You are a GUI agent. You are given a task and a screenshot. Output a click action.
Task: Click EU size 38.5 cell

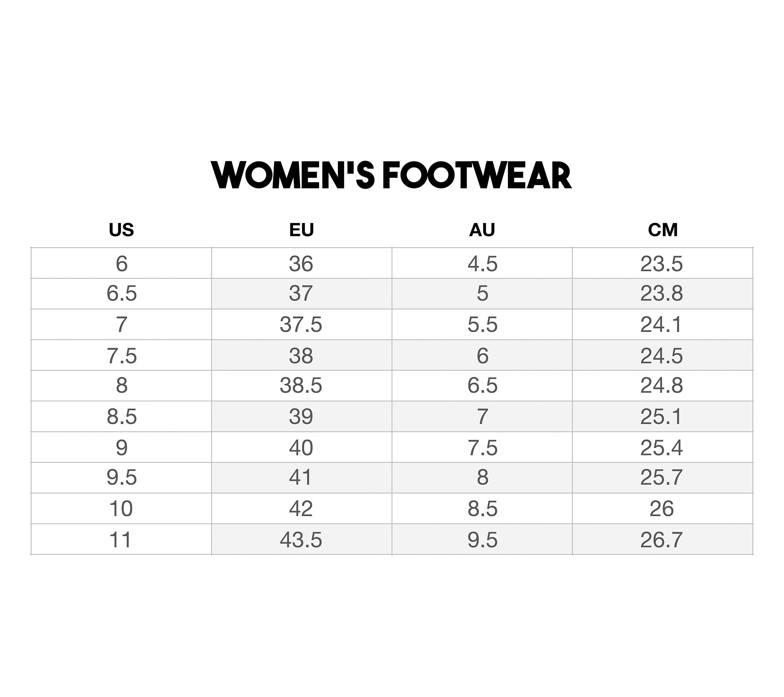click(301, 386)
